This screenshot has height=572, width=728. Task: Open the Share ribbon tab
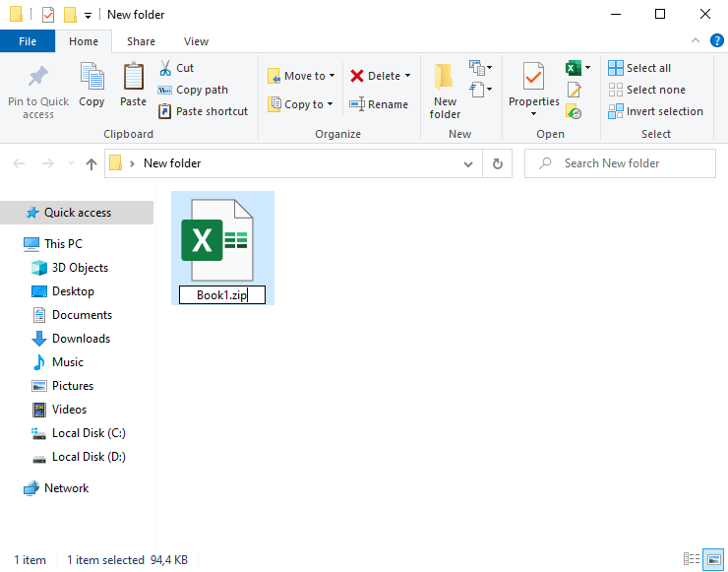(x=141, y=41)
